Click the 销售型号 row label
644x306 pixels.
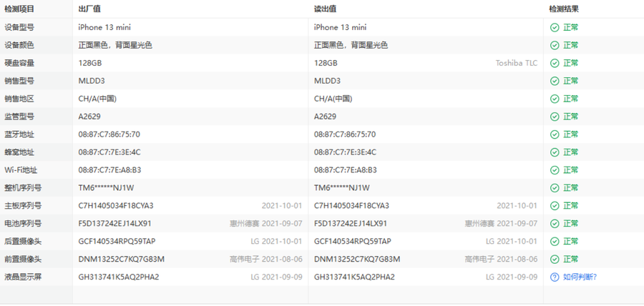tap(19, 81)
